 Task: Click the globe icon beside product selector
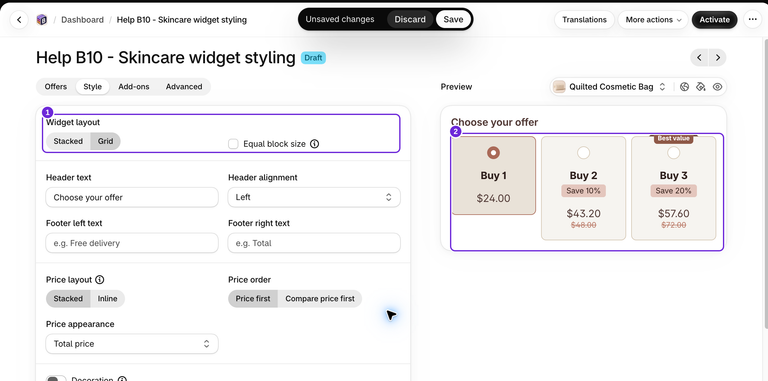click(685, 87)
